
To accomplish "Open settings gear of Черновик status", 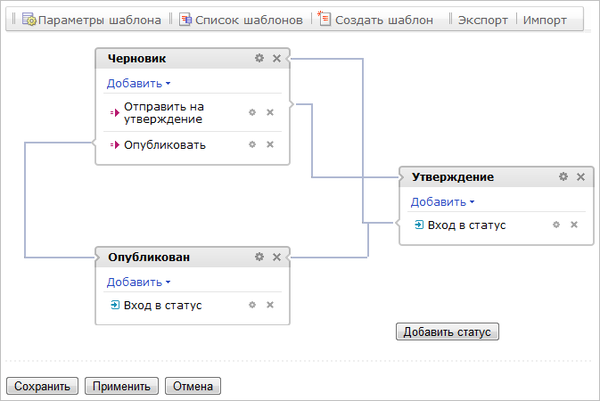I will [x=259, y=58].
